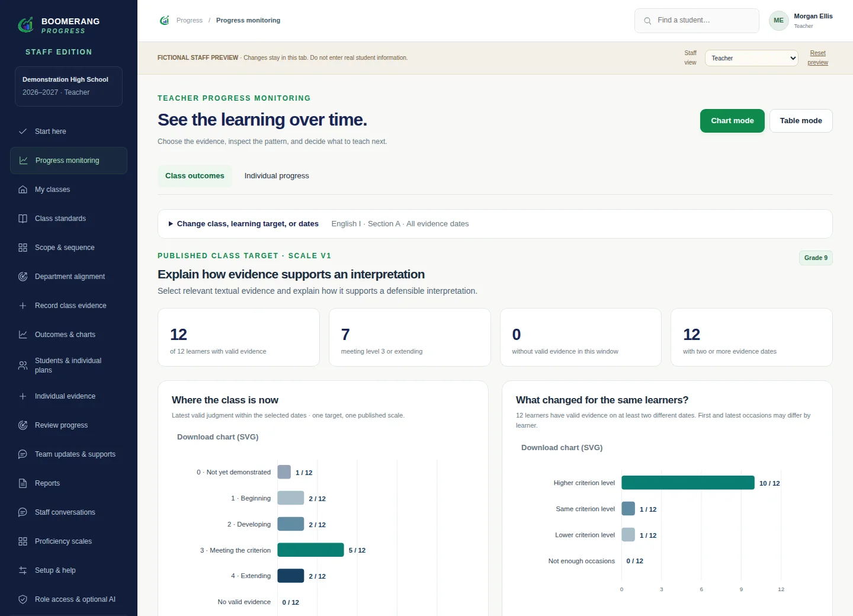Click the Beginning 2/12 bar
This screenshot has width=853, height=616.
click(290, 498)
